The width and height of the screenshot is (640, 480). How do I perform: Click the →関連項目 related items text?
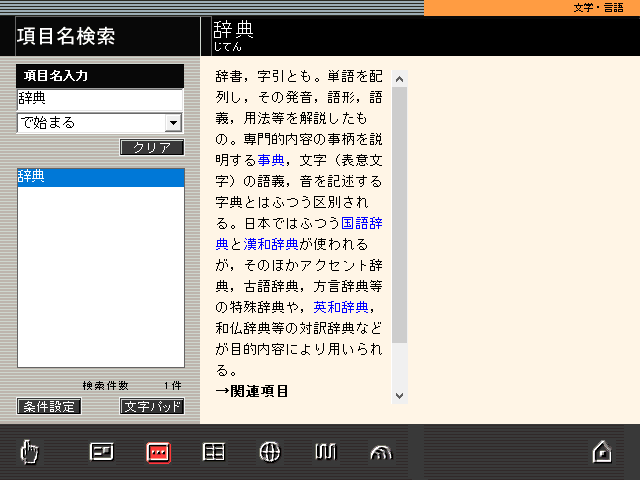tap(252, 391)
